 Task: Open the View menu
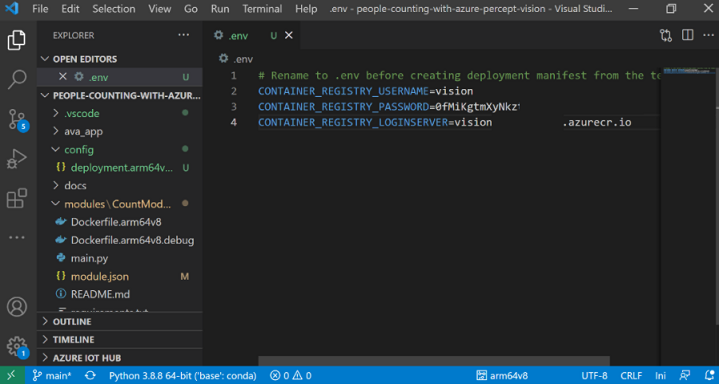[160, 9]
